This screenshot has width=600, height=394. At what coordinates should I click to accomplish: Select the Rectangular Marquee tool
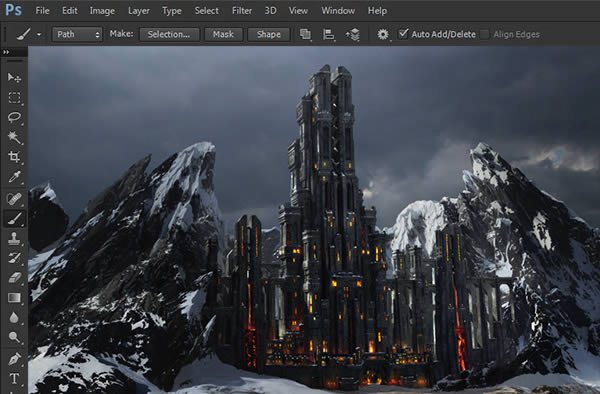(14, 98)
